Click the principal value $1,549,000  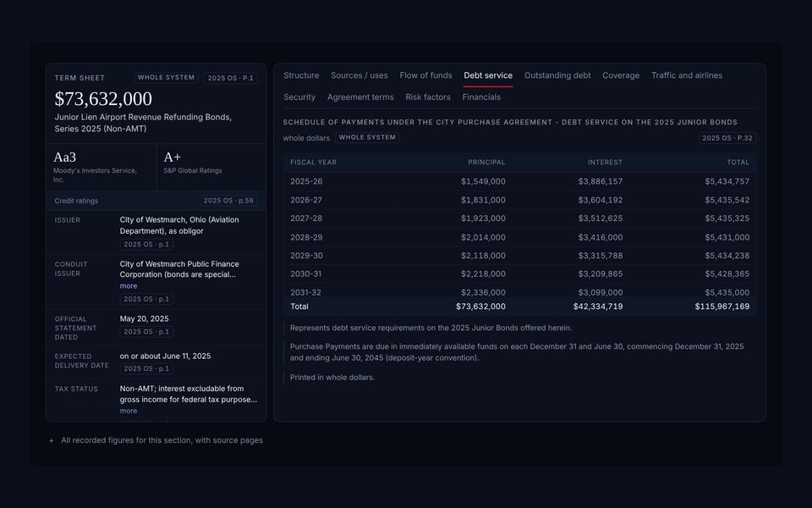pyautogui.click(x=483, y=181)
